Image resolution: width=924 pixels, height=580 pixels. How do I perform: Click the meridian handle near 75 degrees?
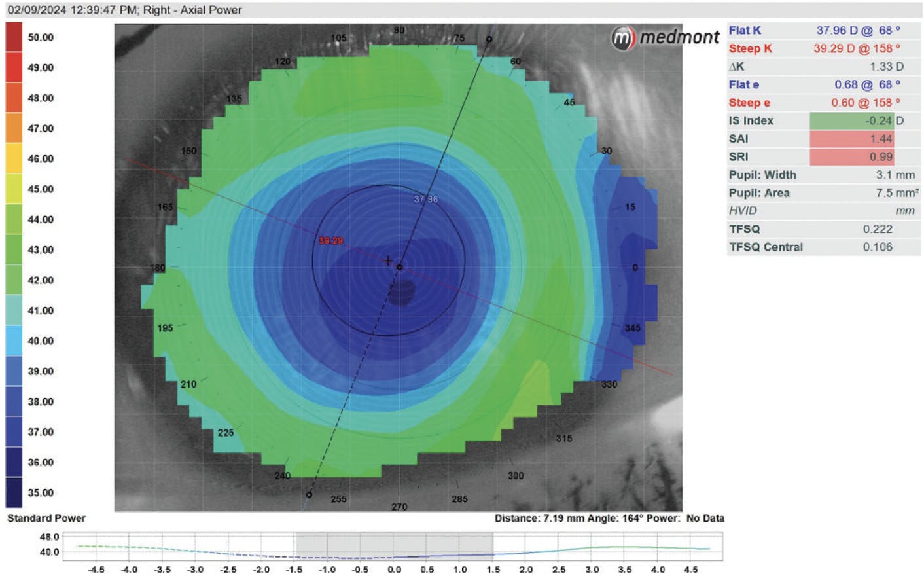pos(489,39)
